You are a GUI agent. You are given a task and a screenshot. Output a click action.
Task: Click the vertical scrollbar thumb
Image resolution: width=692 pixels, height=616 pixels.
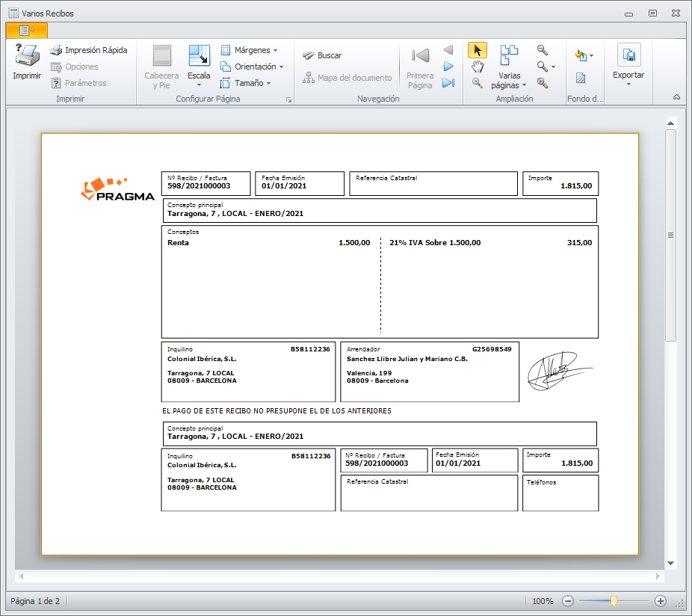[x=671, y=235]
